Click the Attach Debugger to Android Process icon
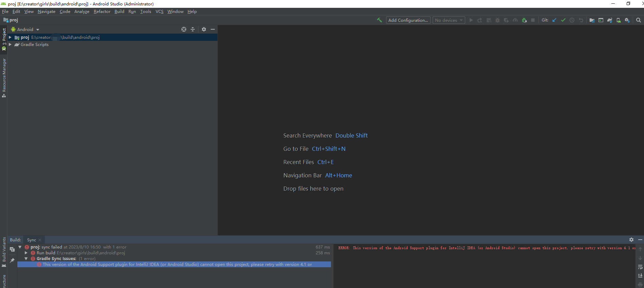644x288 pixels. [524, 20]
